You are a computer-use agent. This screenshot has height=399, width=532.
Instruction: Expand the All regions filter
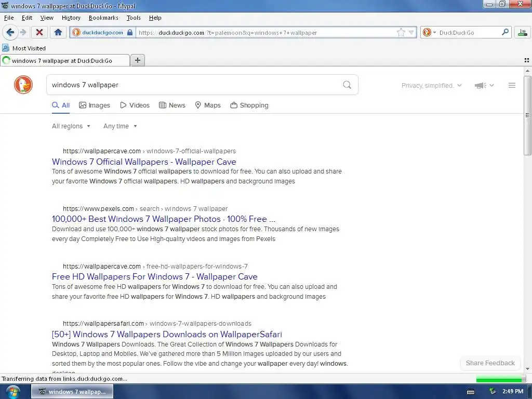pos(71,126)
